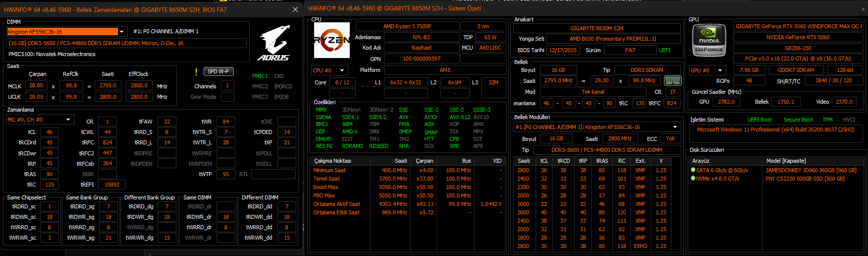Select the PNY CS2230 500GB SSD row
The image size is (868, 256).
coord(776,179)
